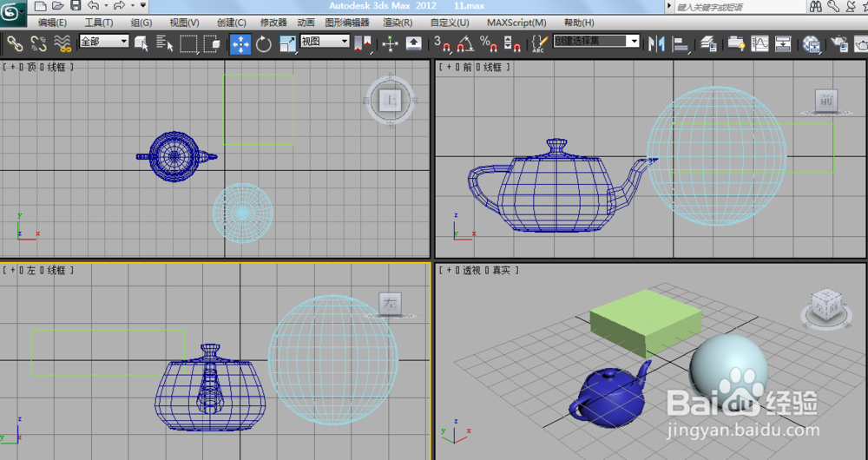Click the 真实 shading label in perspective viewport
The height and width of the screenshot is (460, 868).
click(502, 270)
